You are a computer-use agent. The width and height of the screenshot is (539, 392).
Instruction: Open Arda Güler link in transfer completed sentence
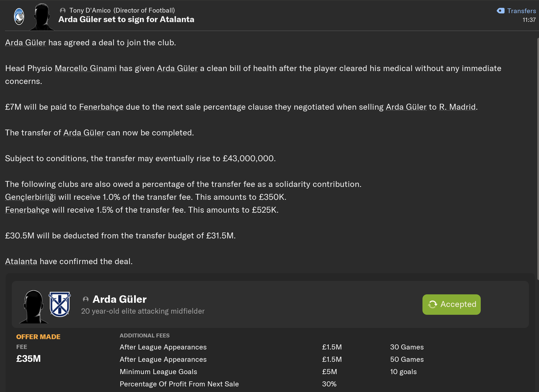click(x=83, y=133)
